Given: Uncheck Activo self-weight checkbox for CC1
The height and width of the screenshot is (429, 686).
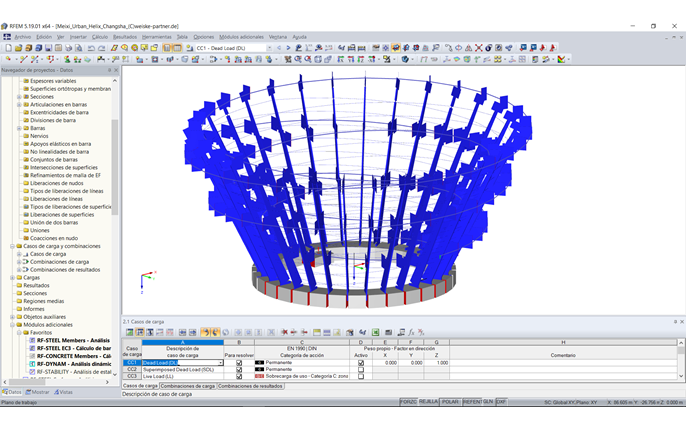Looking at the screenshot, I should coord(361,363).
